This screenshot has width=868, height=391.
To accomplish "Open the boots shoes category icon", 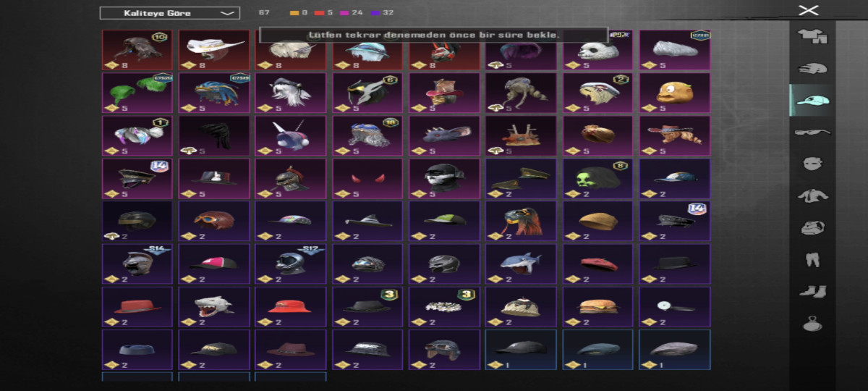I will click(812, 291).
